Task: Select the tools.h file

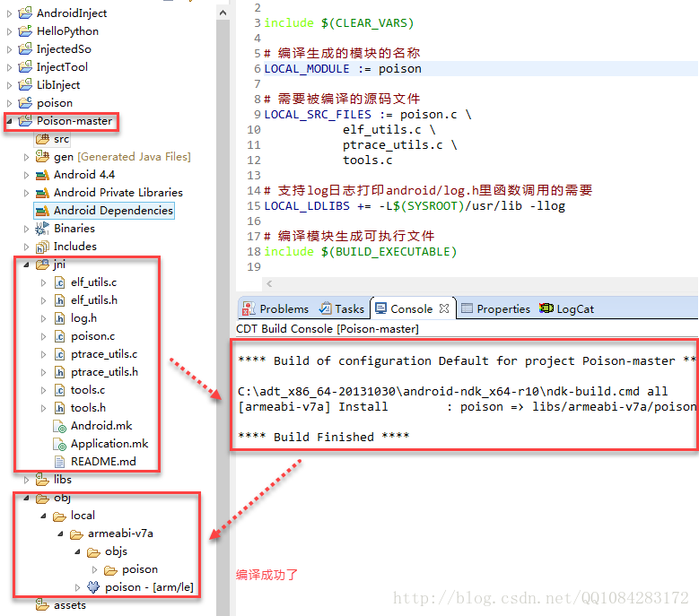Action: pos(88,408)
